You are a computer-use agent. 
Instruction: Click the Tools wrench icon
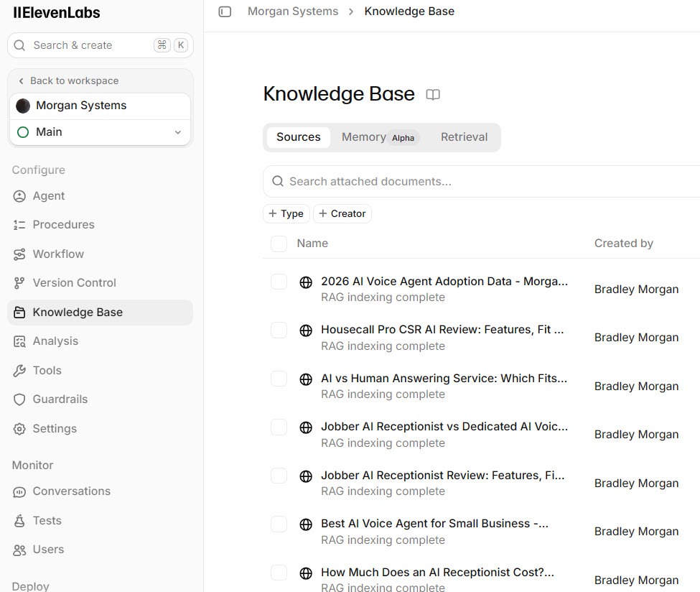tap(19, 371)
